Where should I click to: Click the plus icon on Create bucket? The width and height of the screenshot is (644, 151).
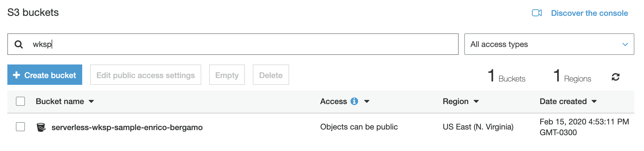(16, 75)
